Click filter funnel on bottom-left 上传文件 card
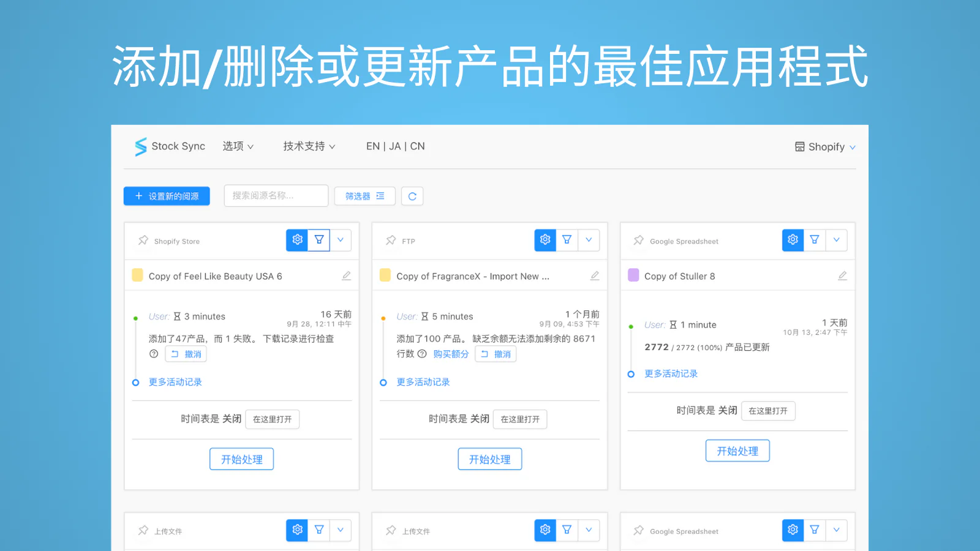Viewport: 980px width, 551px height. [x=319, y=530]
